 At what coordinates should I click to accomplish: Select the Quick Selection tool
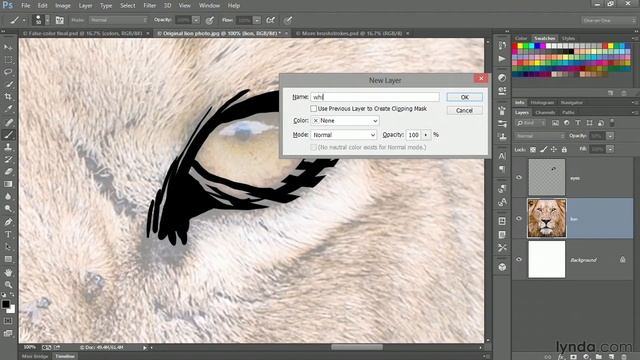tap(8, 84)
